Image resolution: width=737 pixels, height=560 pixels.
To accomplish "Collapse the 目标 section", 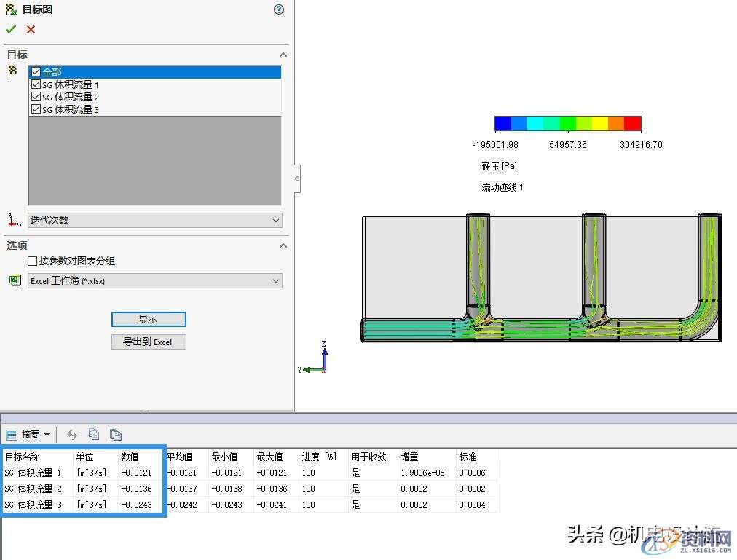I will [283, 54].
